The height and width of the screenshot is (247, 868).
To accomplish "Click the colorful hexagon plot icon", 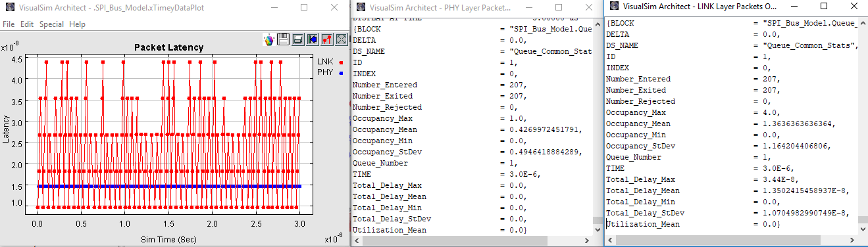I will pyautogui.click(x=268, y=39).
